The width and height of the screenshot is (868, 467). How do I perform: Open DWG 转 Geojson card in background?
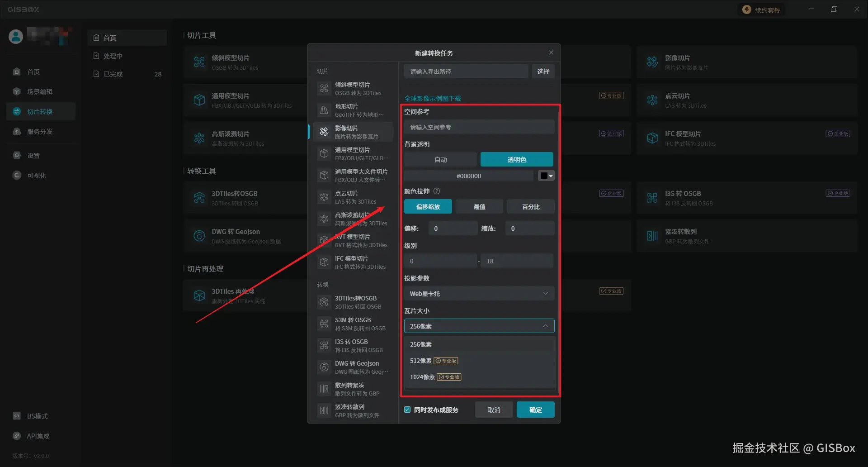(245, 236)
